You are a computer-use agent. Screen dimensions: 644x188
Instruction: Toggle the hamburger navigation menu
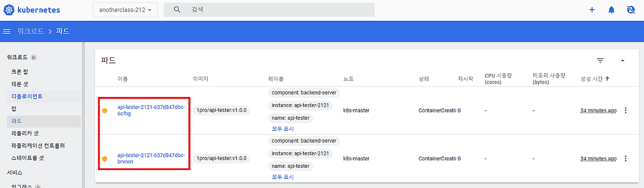point(7,31)
